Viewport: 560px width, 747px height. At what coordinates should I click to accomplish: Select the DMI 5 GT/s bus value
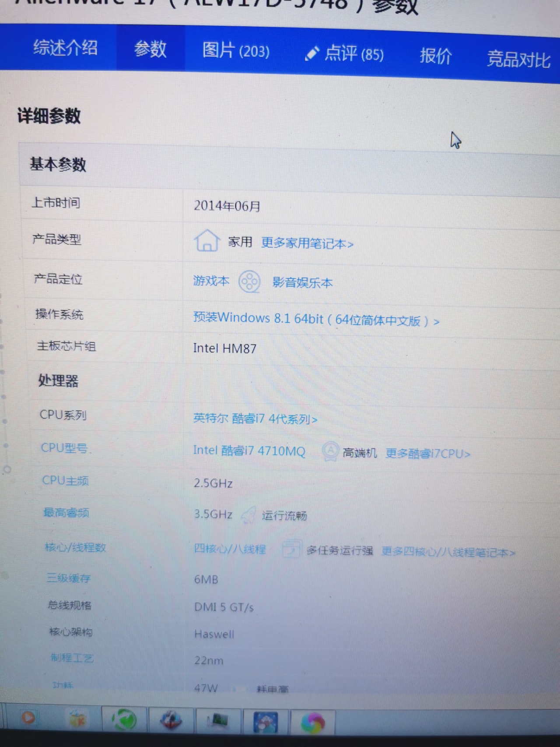224,607
